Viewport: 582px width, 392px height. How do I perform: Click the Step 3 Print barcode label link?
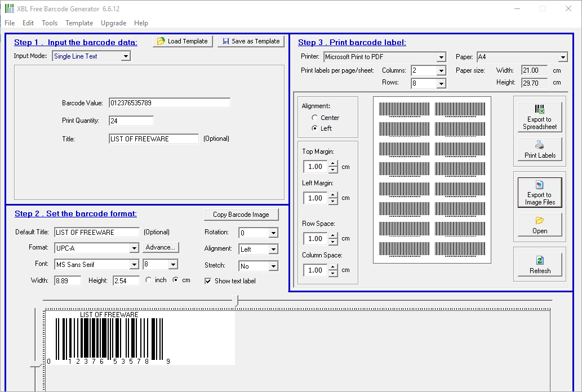point(352,42)
